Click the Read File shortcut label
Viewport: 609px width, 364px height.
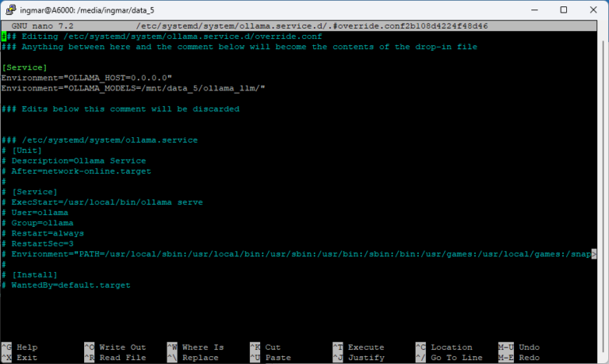click(122, 358)
